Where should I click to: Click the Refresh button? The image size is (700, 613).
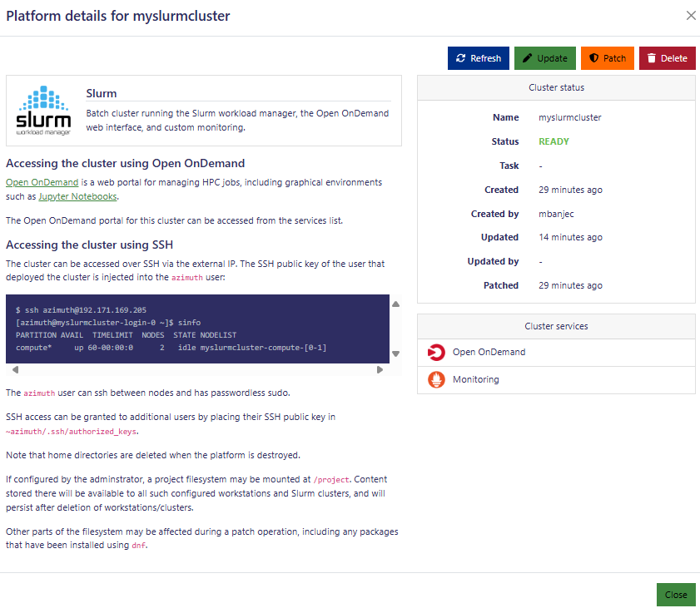(x=478, y=58)
